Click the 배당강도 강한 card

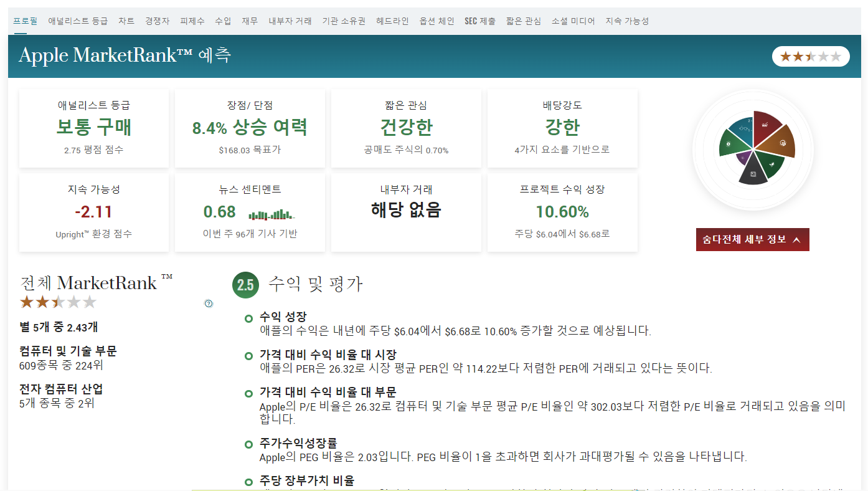(x=562, y=128)
